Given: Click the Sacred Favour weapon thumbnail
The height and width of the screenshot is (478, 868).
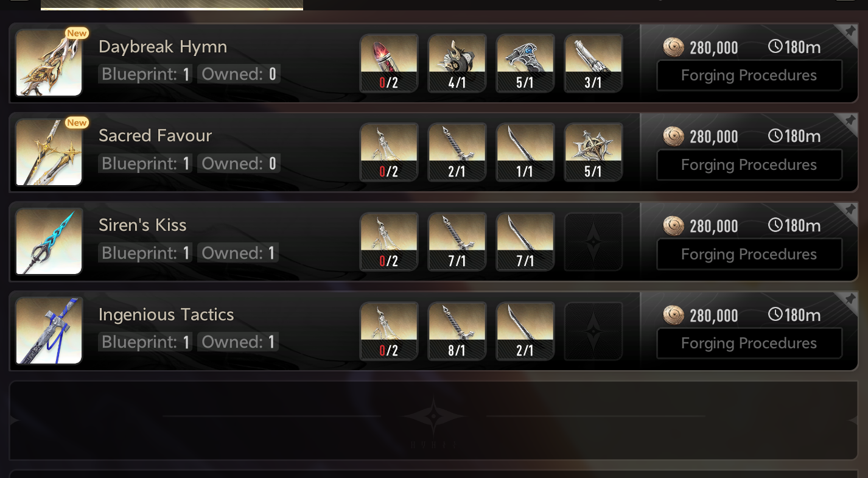Looking at the screenshot, I should (49, 152).
